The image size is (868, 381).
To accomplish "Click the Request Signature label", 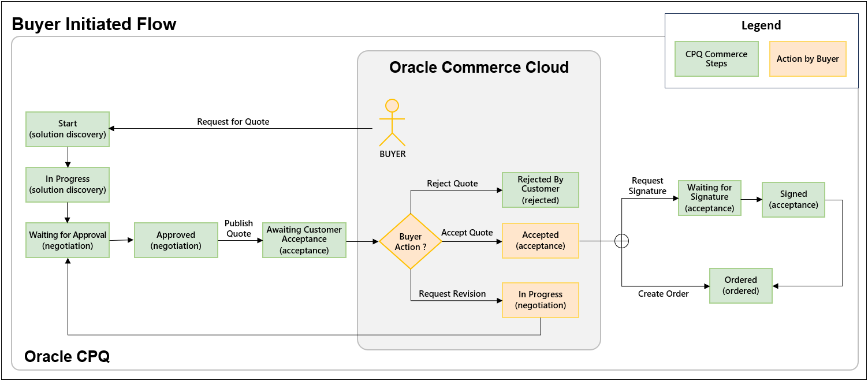I will pos(647,186).
